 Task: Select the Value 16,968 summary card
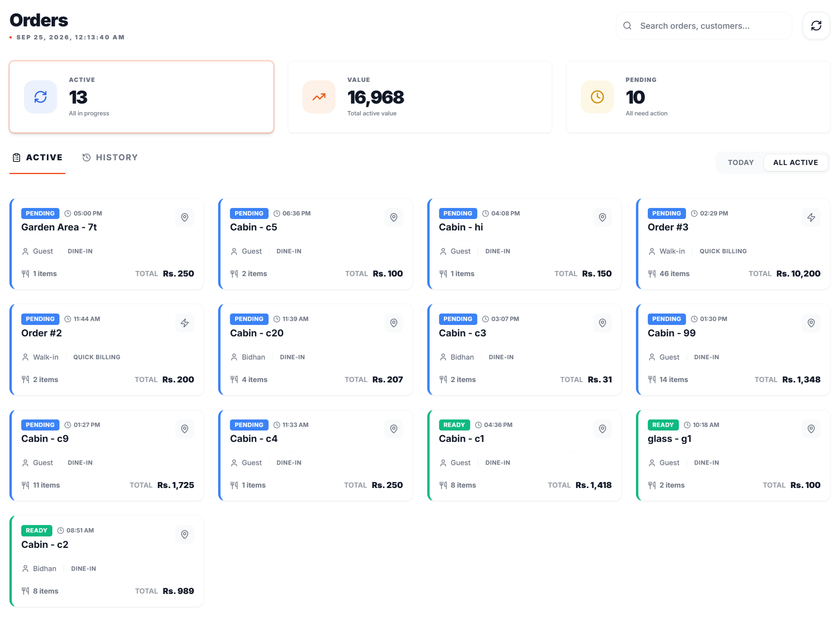point(420,97)
